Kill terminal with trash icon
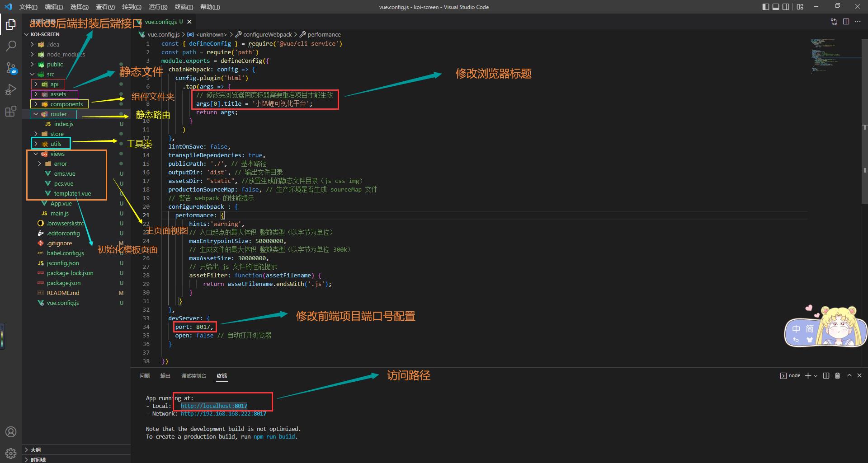 coord(837,375)
